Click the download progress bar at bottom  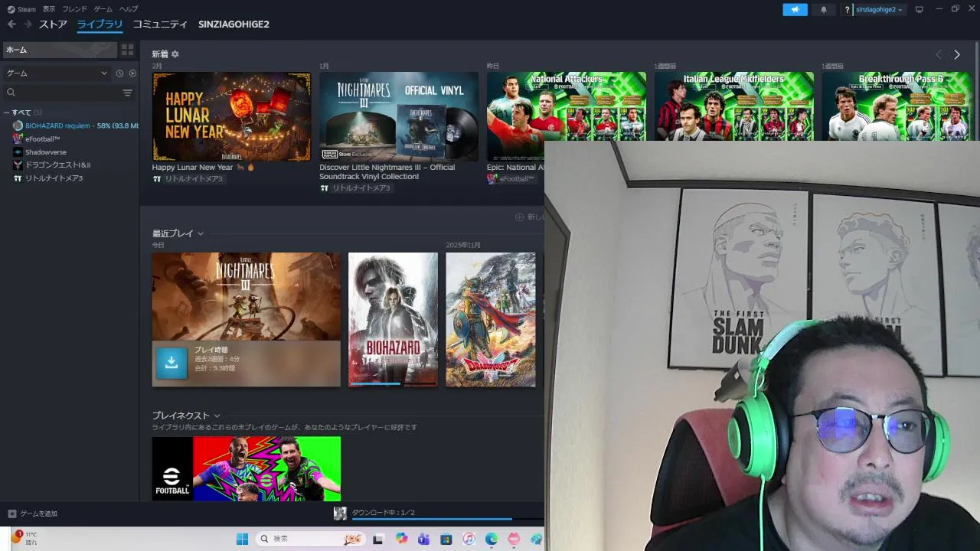[447, 519]
